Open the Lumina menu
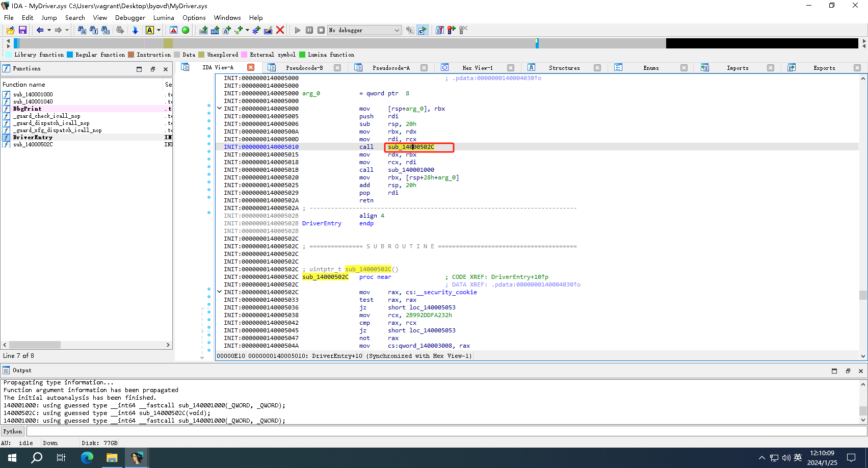 pos(164,17)
